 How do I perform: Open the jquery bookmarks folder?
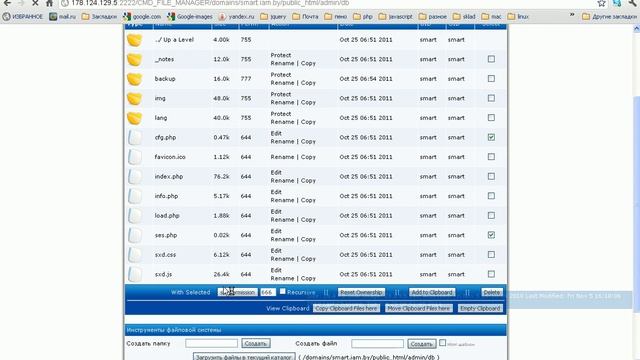pos(273,17)
